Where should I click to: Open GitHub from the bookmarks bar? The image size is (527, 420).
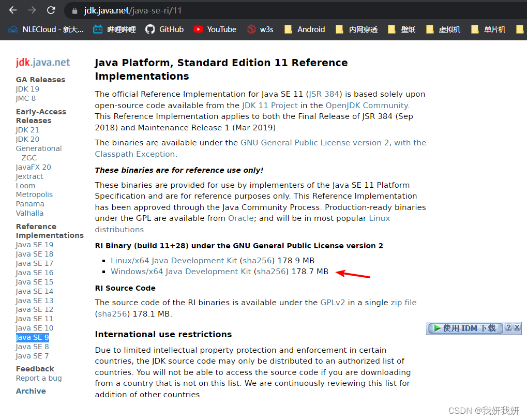(x=164, y=29)
